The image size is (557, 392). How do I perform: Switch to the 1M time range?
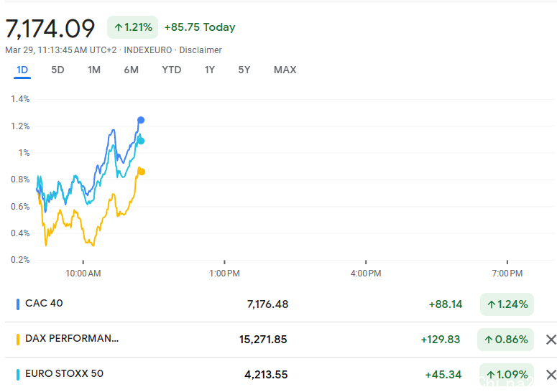pos(94,70)
